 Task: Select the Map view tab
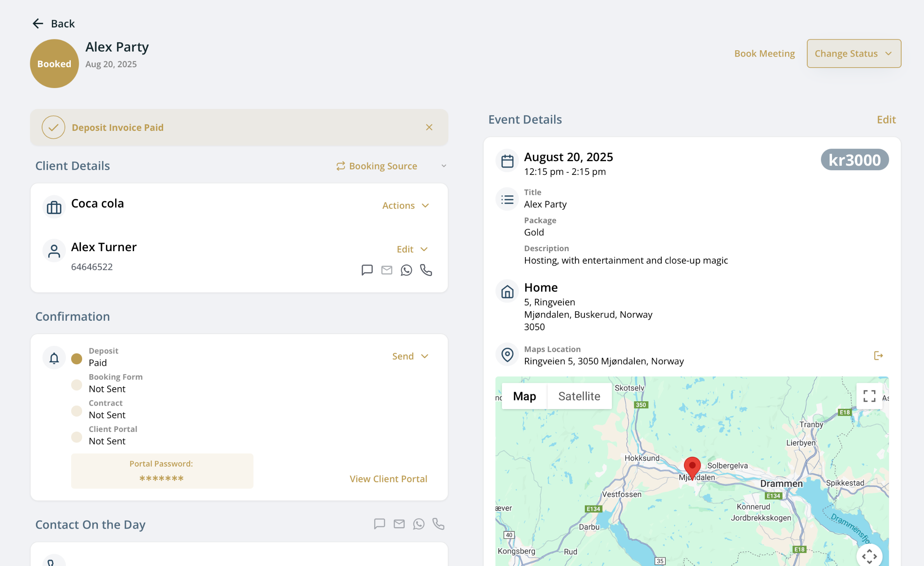click(524, 396)
